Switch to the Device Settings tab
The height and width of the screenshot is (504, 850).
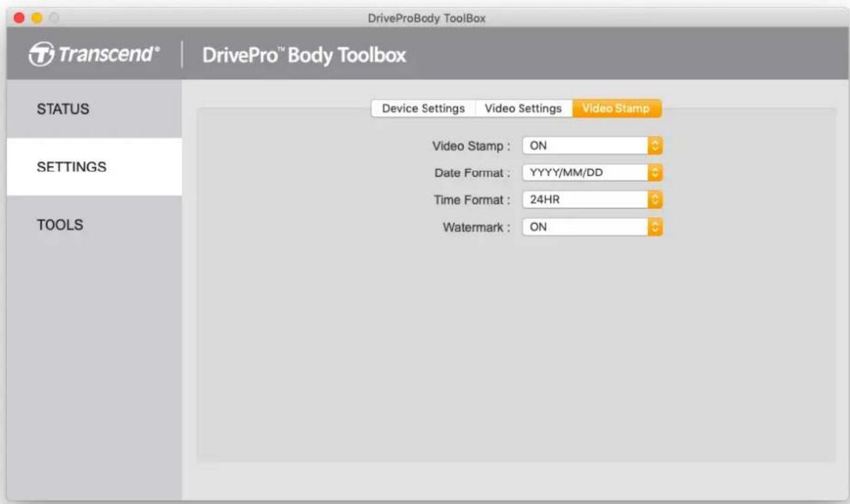point(423,109)
